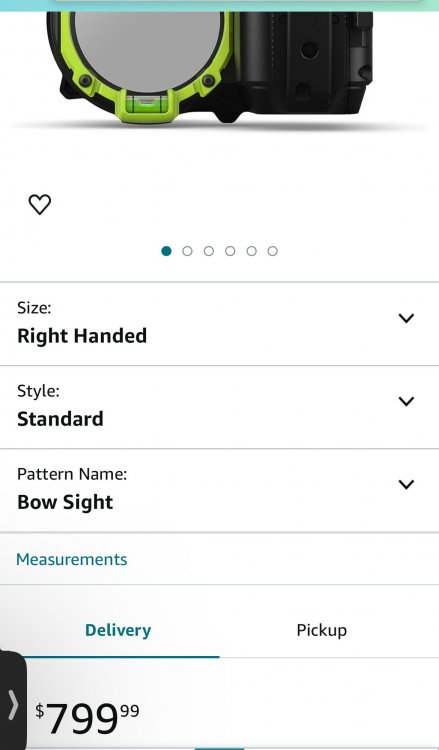Switch to the Delivery tab
Viewport: 439px width, 750px height.
coord(118,630)
